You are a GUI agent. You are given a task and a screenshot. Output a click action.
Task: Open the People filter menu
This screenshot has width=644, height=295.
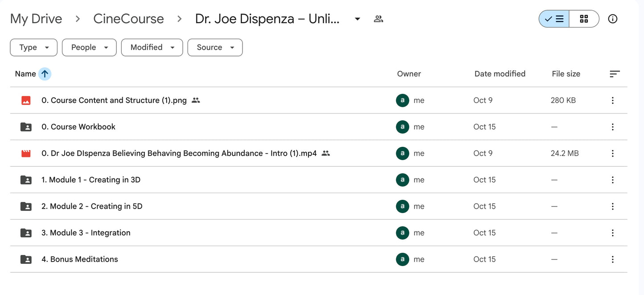pos(89,47)
